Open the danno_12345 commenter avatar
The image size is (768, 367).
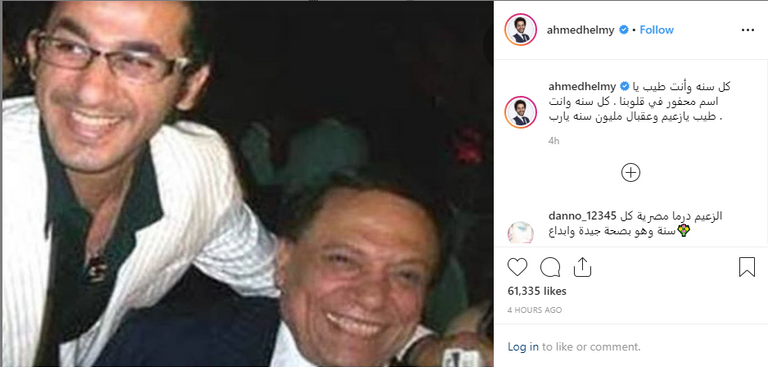[x=520, y=232]
